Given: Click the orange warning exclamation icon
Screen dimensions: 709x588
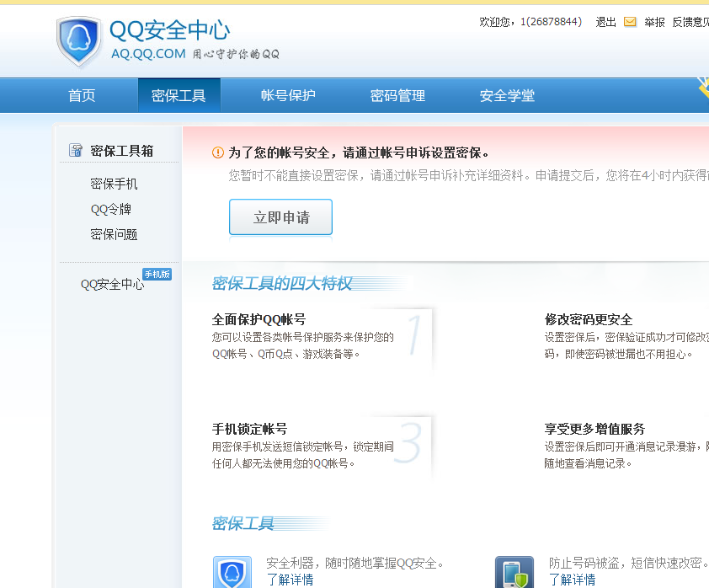Looking at the screenshot, I should point(218,152).
